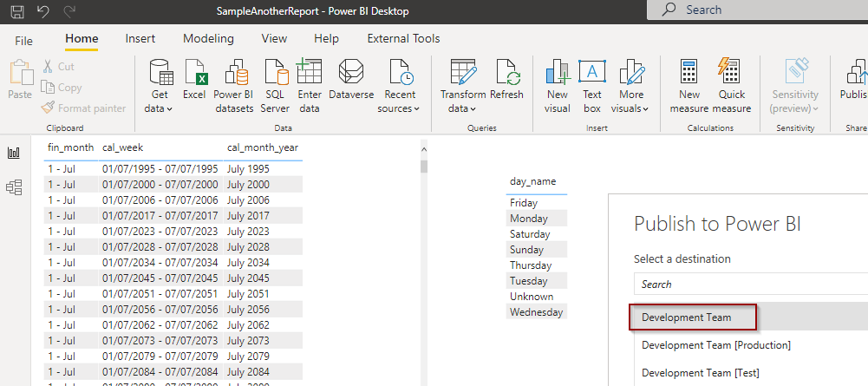Click the Redo arrow icon

(x=69, y=10)
